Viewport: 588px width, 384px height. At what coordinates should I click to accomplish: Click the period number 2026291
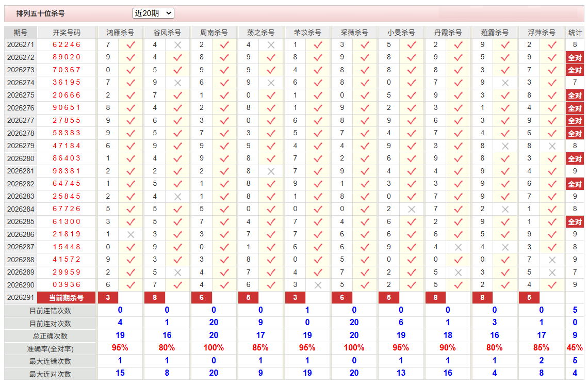coord(21,298)
